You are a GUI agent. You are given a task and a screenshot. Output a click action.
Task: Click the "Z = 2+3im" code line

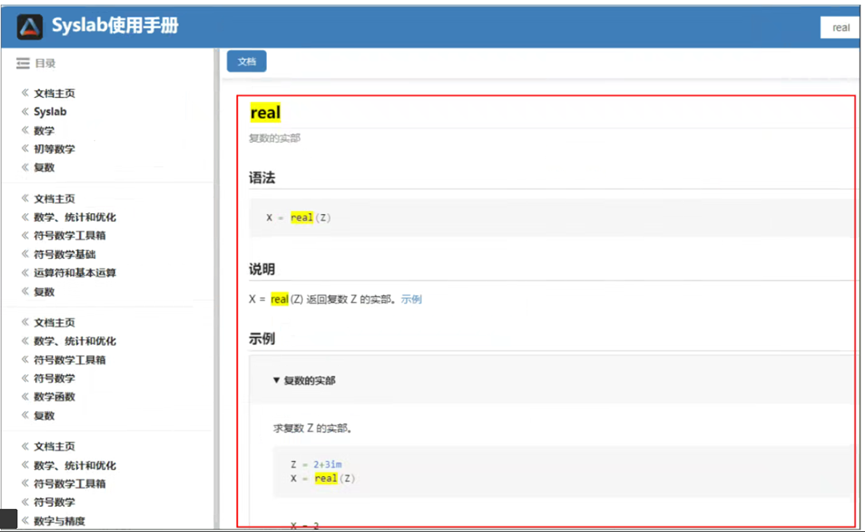(x=316, y=465)
